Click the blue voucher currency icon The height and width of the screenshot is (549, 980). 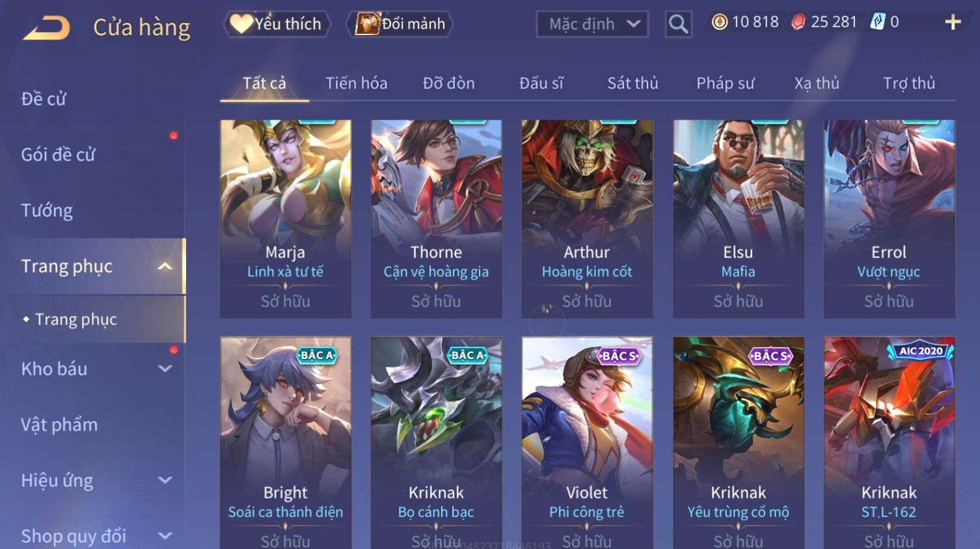(878, 22)
